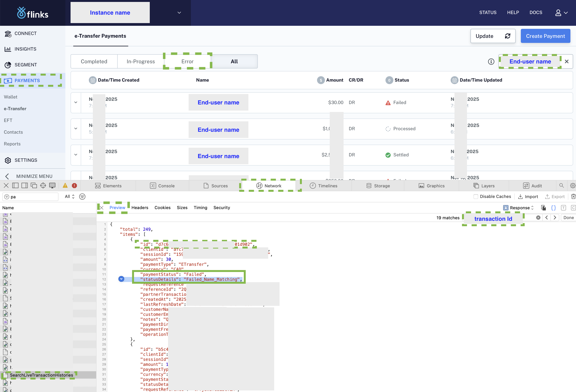Screen dimensions: 576x392
Task: Check the Disable Caches checkbox
Action: [476, 197]
